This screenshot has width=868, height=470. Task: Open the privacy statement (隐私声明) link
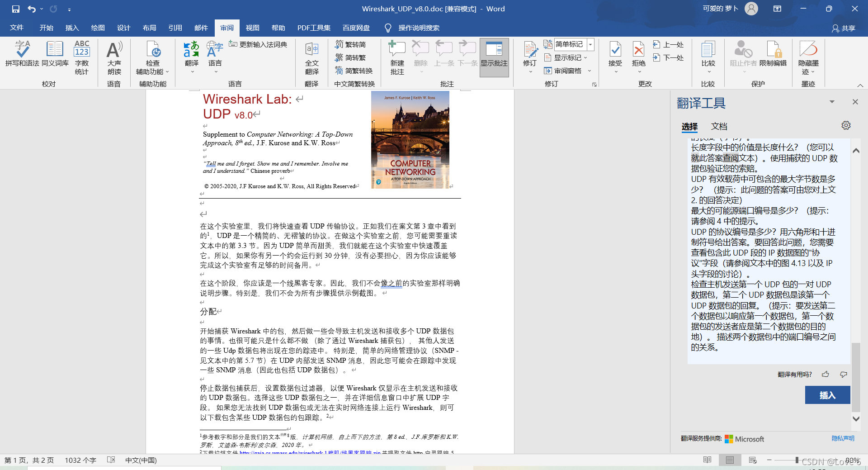[843, 438]
